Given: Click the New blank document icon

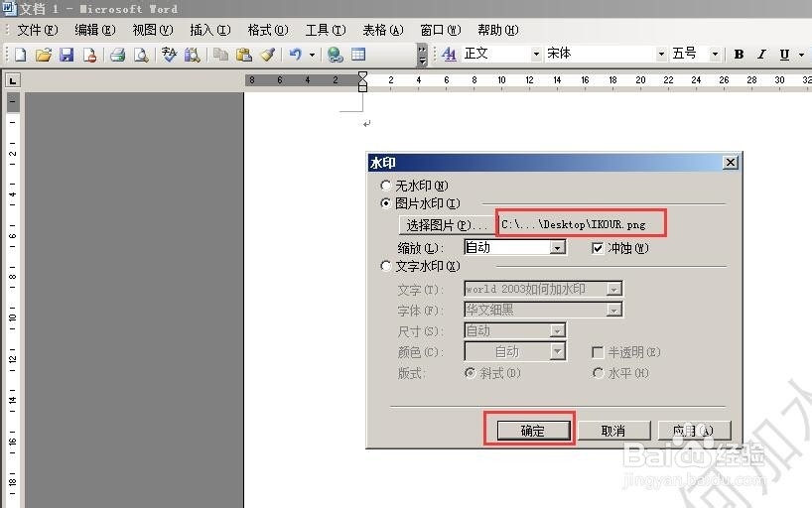Looking at the screenshot, I should (x=20, y=55).
